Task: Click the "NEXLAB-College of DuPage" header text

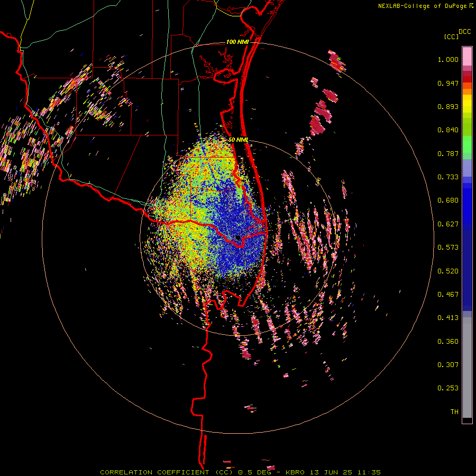Action: pyautogui.click(x=423, y=6)
